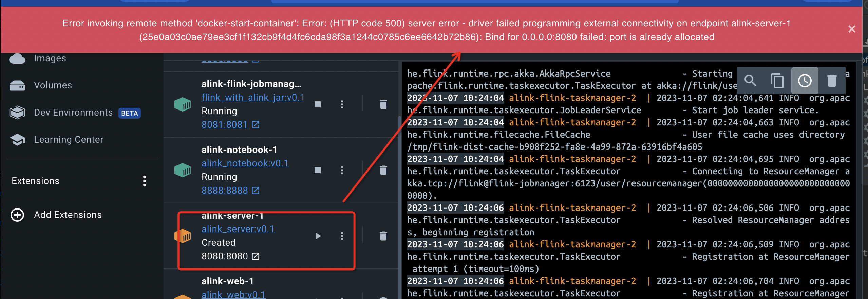Open more options for alink-server-1
The image size is (868, 299).
(x=342, y=236)
